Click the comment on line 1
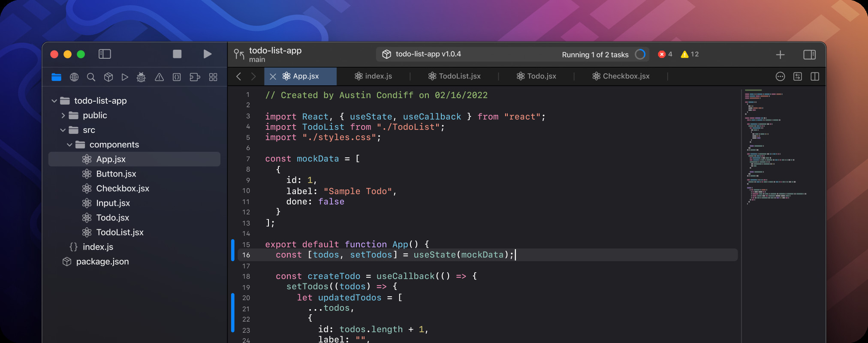Viewport: 868px width, 343px height. pos(376,95)
